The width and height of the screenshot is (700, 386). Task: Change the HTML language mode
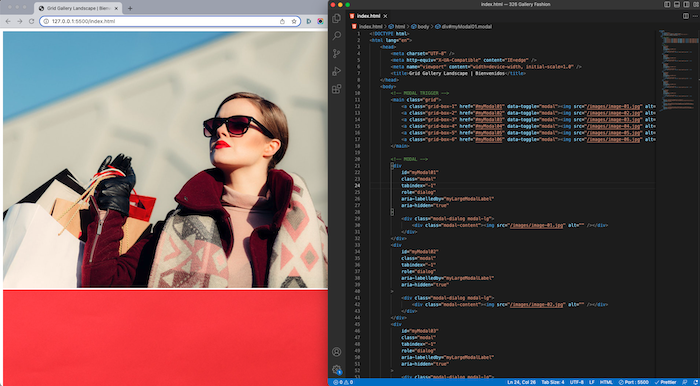click(606, 382)
